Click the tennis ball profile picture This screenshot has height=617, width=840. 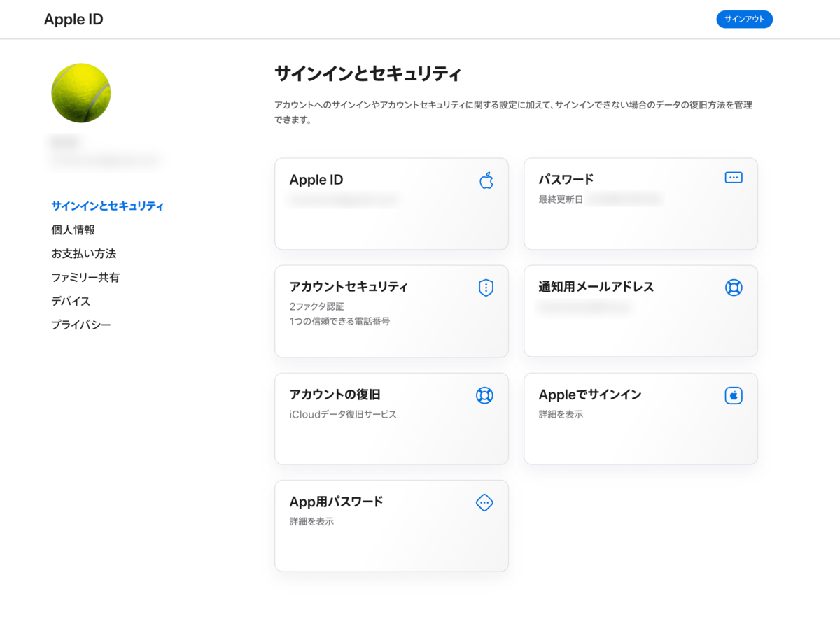click(x=81, y=93)
